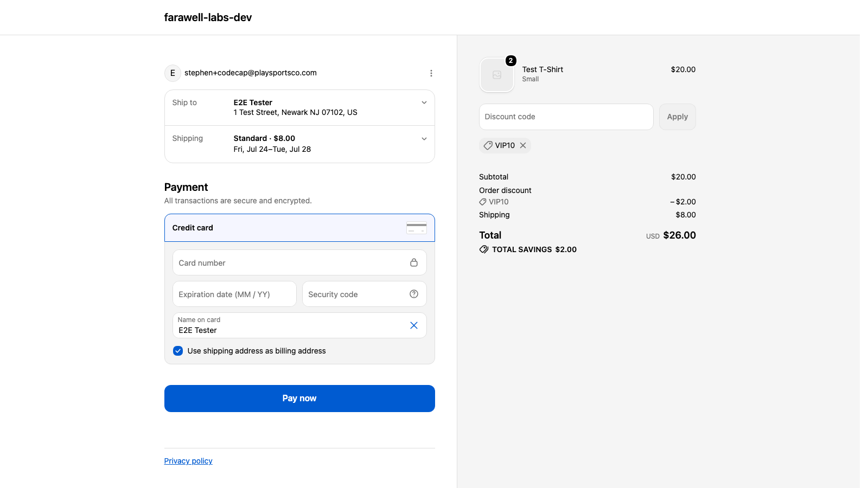The image size is (868, 488).
Task: Click the Pay now button
Action: point(299,399)
